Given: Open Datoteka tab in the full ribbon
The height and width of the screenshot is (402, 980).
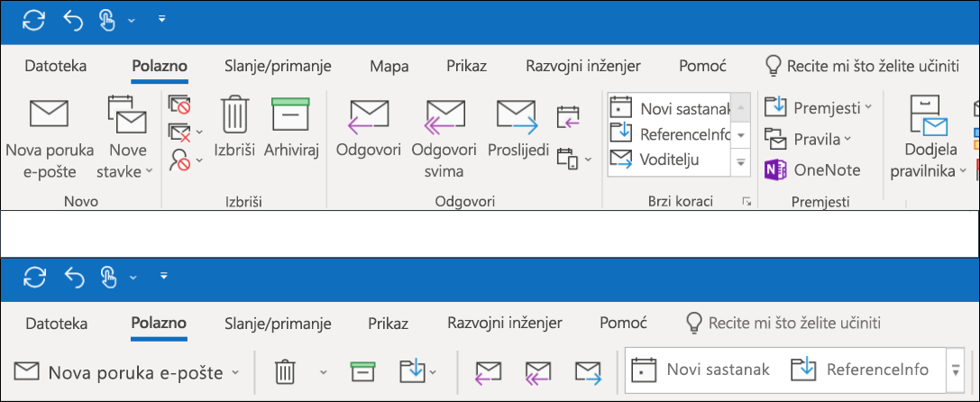Looking at the screenshot, I should 56,66.
